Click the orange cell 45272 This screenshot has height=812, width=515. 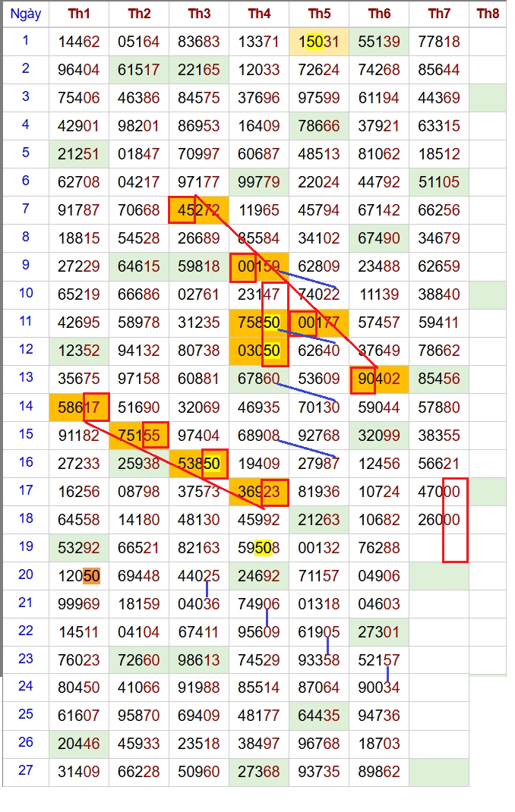(x=199, y=211)
